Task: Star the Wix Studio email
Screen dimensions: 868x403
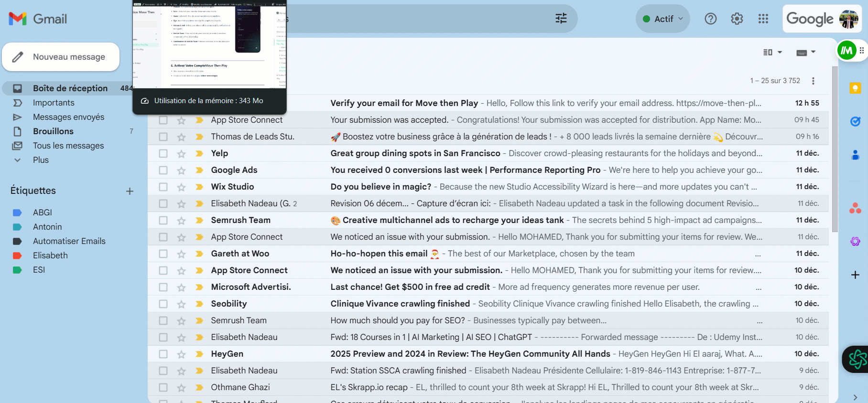Action: point(181,187)
